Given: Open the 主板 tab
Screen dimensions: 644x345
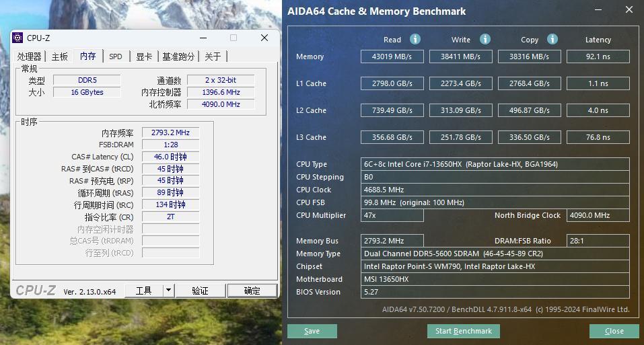Looking at the screenshot, I should click(x=60, y=56).
